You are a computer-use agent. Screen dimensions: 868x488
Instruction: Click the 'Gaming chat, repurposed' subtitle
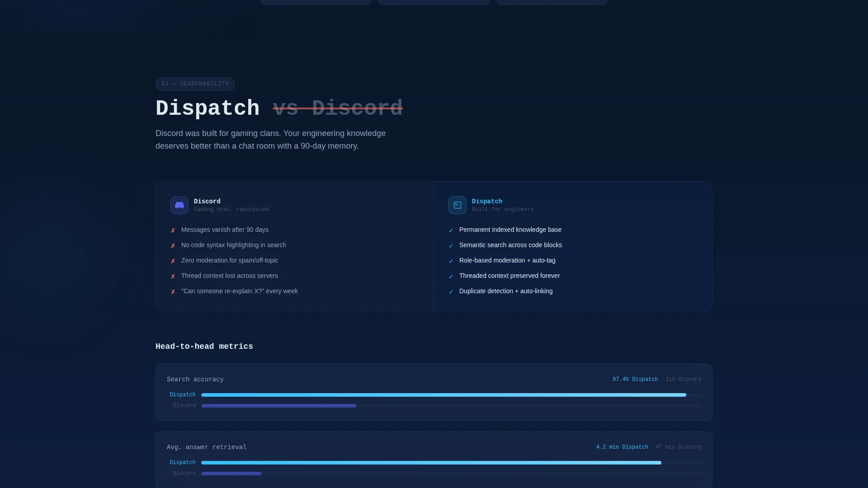[x=231, y=210]
